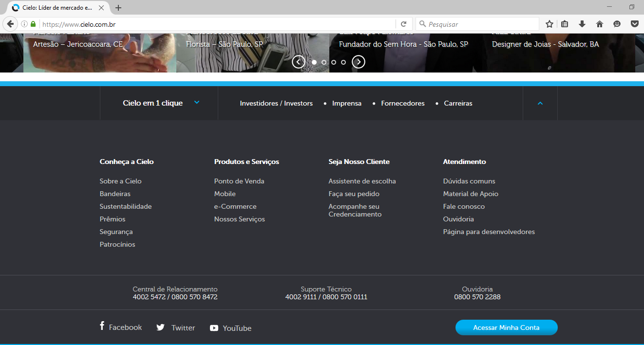Collapse the footer with the up chevron
This screenshot has height=345, width=644.
pos(540,103)
